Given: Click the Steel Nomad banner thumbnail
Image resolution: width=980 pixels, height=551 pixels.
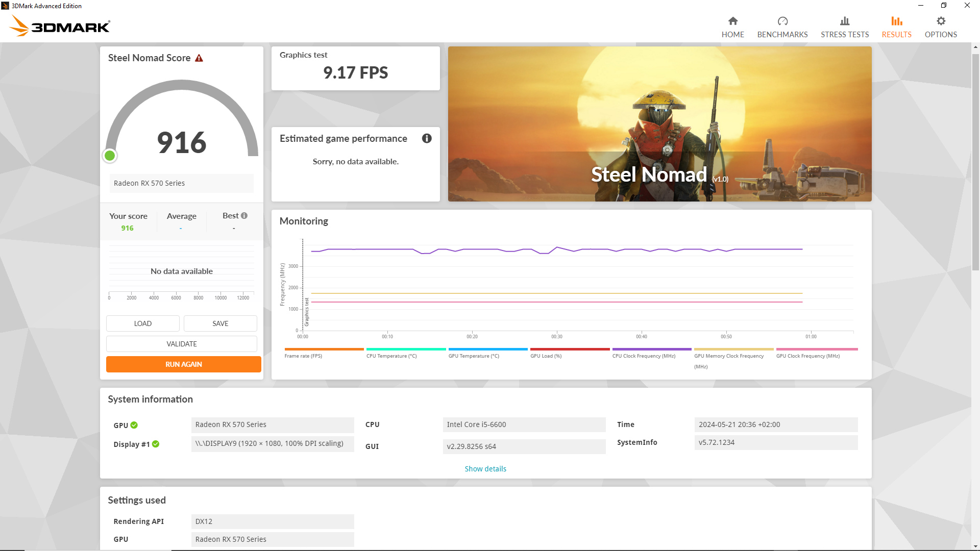Looking at the screenshot, I should click(x=659, y=124).
